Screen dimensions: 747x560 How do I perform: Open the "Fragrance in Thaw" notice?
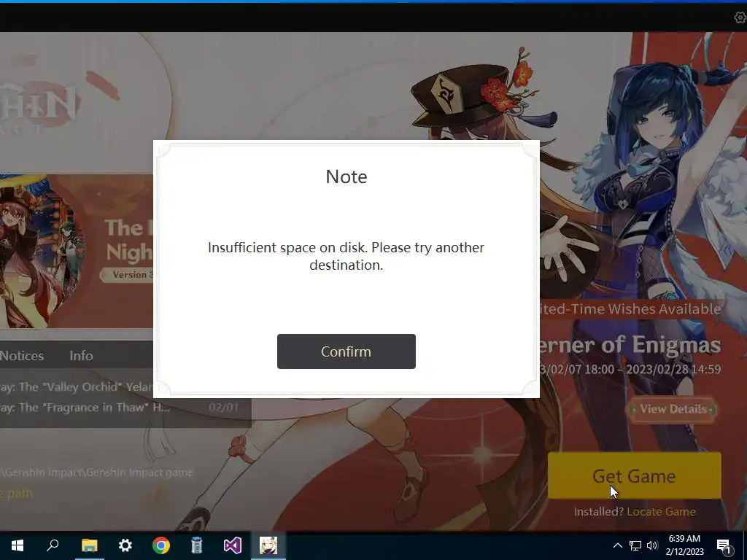pos(85,408)
